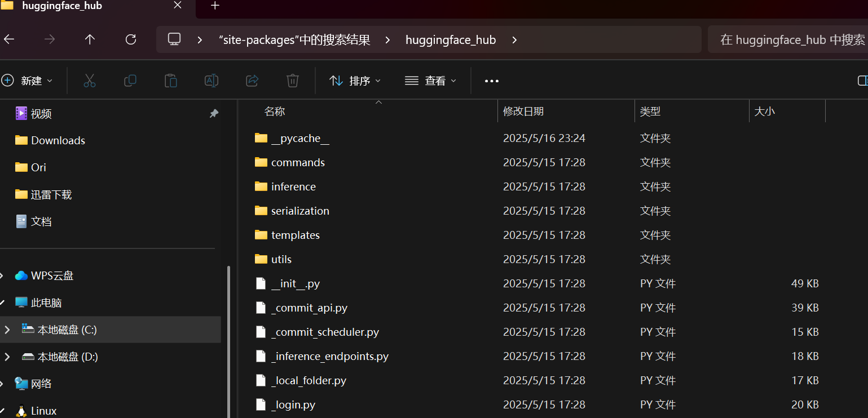Select 迅雷下载 in navigation pane
The image size is (868, 418).
(51, 194)
